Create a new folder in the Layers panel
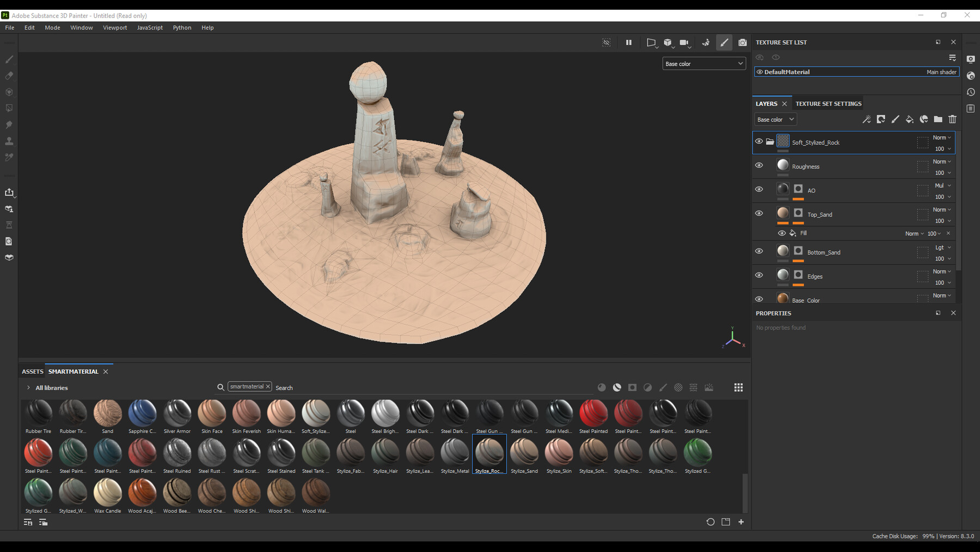The height and width of the screenshot is (552, 980). click(x=938, y=119)
